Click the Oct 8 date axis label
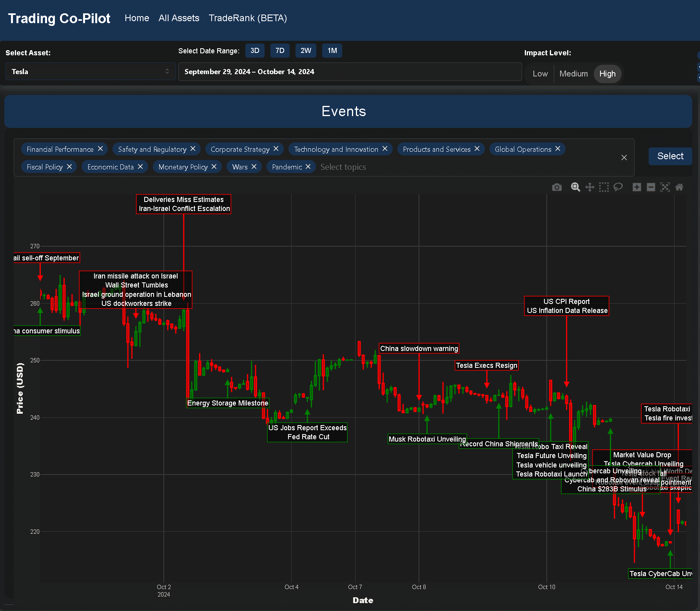The image size is (700, 611). click(x=419, y=587)
